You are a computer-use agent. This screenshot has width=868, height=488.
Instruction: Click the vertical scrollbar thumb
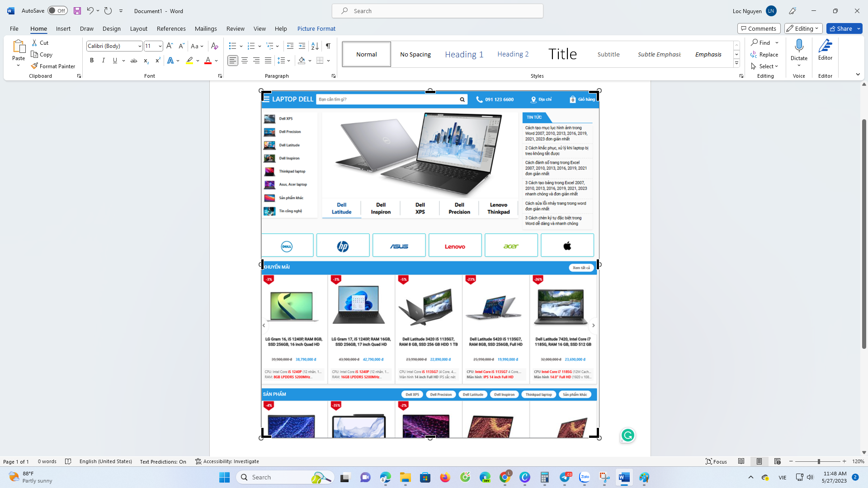(864, 234)
